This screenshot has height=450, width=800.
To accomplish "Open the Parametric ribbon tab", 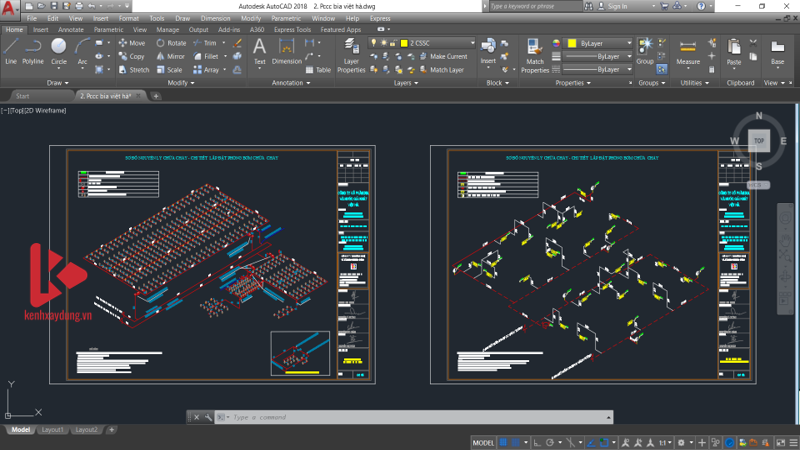I will click(x=109, y=30).
